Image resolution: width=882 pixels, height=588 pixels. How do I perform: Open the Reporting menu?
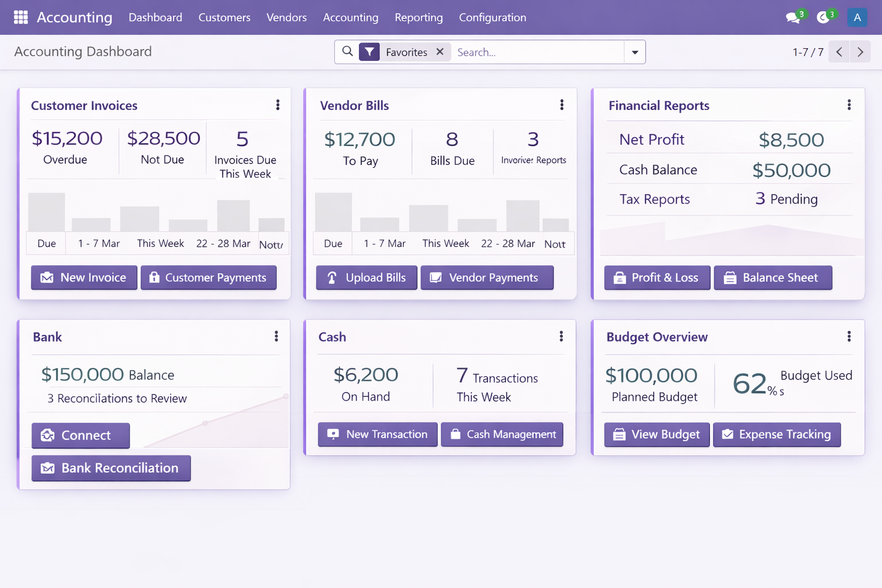(419, 17)
